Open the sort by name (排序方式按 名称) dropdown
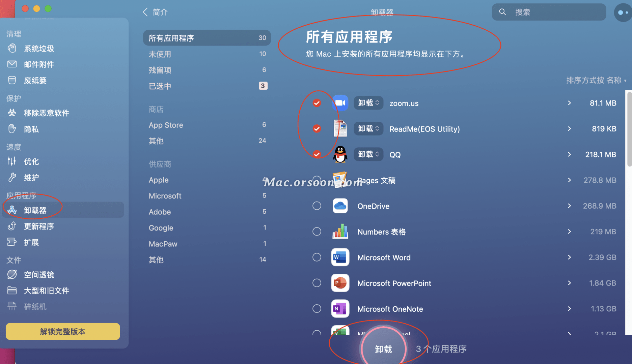 coord(596,80)
